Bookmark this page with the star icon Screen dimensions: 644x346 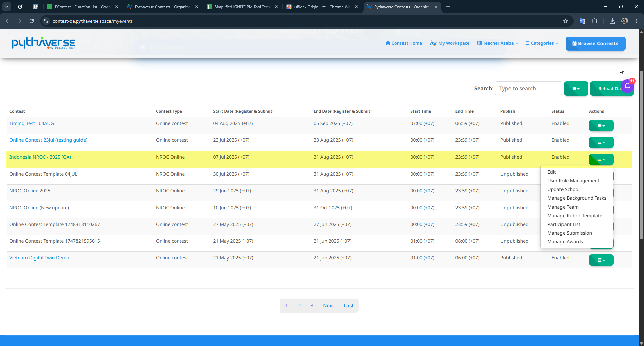click(x=566, y=21)
